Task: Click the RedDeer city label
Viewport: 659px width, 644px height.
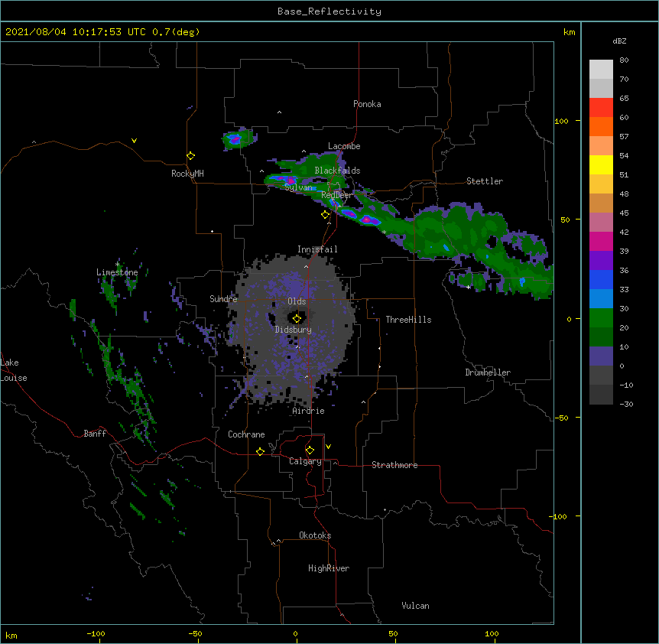Action: [x=336, y=195]
